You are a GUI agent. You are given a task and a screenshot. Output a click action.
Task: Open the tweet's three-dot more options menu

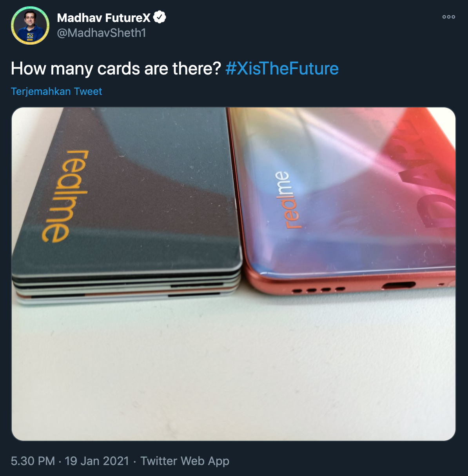(448, 17)
